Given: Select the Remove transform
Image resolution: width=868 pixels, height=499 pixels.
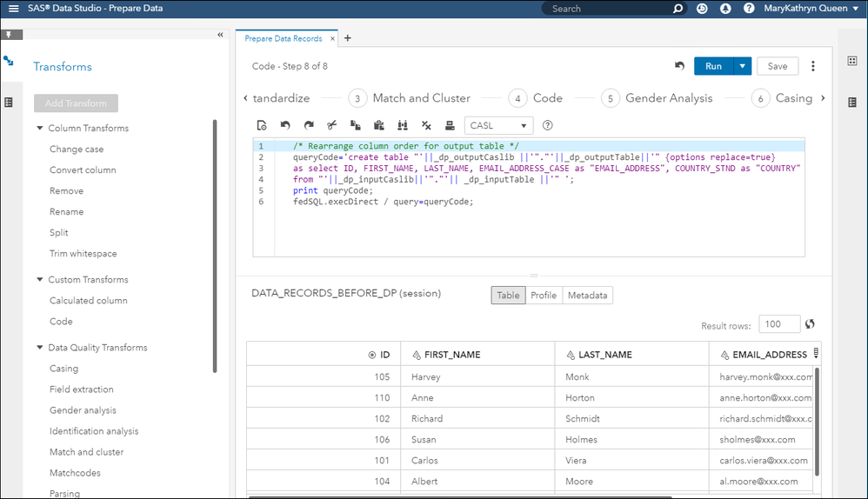Looking at the screenshot, I should (x=66, y=191).
